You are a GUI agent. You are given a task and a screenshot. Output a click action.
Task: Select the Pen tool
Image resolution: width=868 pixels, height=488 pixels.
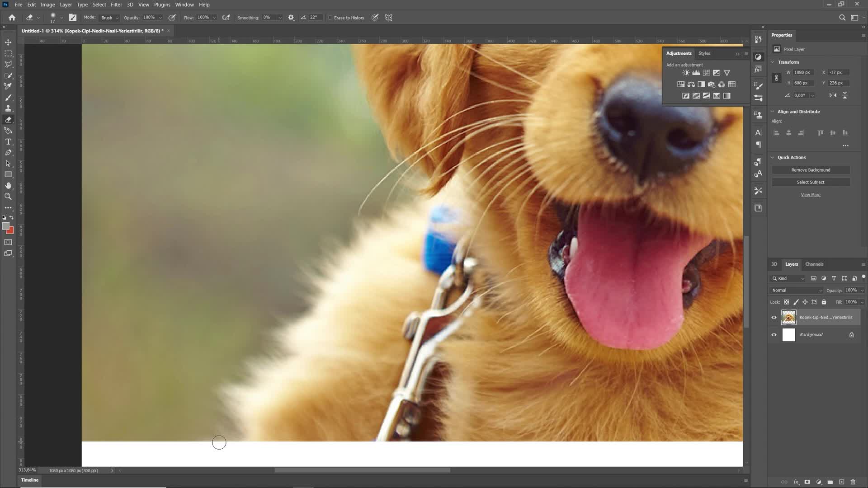coord(8,153)
